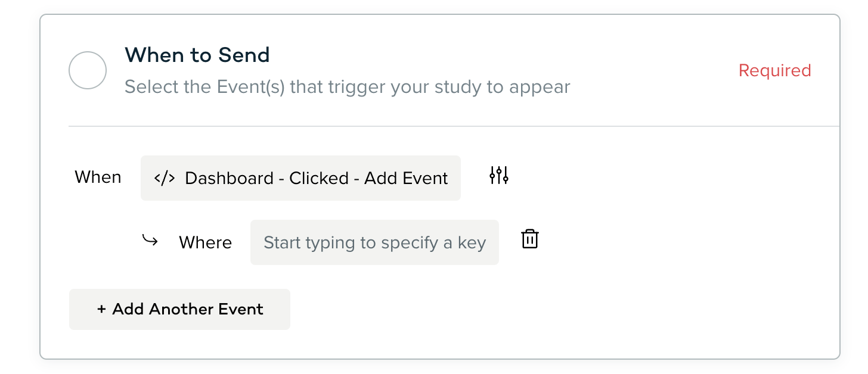Click the Required label on the right
This screenshot has width=868, height=374.
coord(774,70)
